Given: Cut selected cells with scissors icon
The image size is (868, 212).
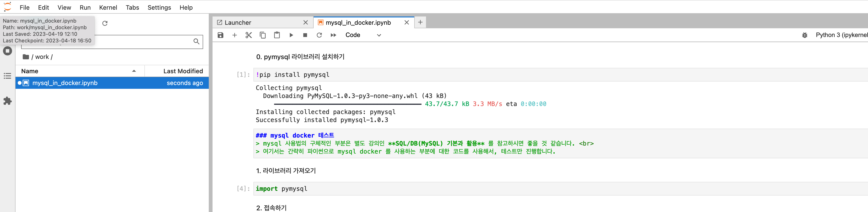Looking at the screenshot, I should [249, 35].
